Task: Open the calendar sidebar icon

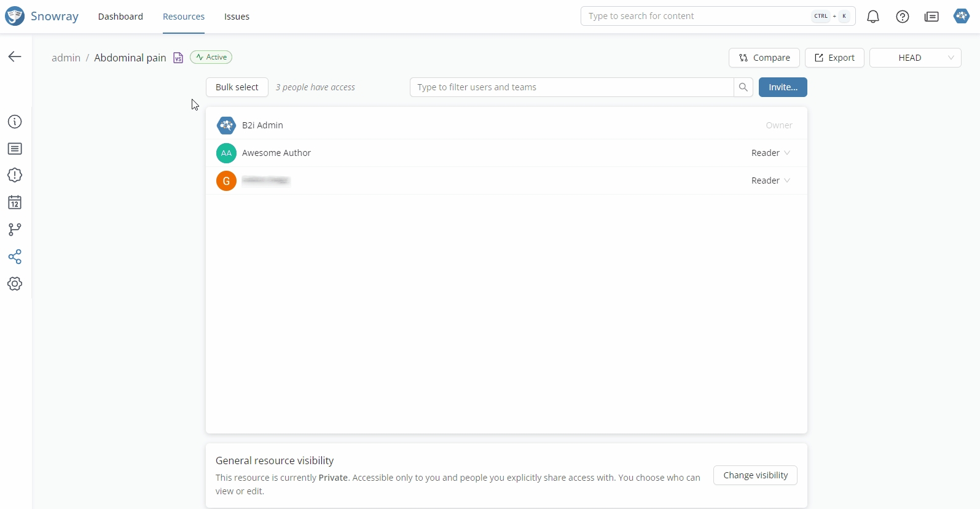Action: [15, 203]
